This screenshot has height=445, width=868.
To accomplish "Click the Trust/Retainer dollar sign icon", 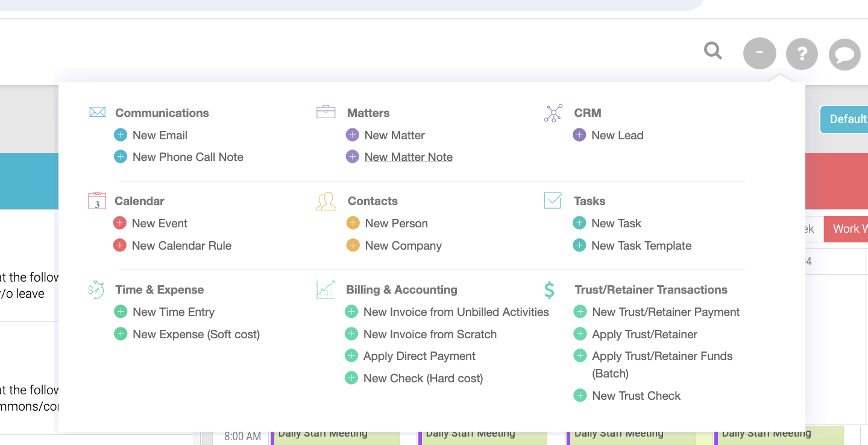I will 549,290.
